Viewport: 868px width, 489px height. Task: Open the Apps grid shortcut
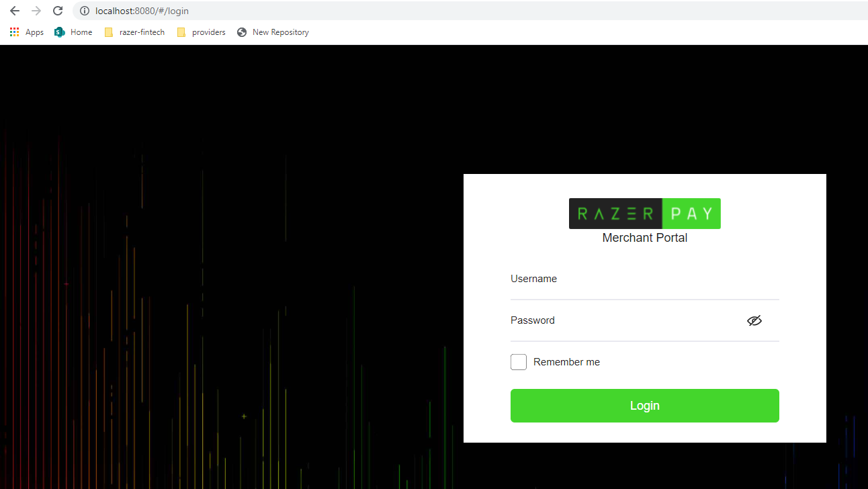coord(27,32)
